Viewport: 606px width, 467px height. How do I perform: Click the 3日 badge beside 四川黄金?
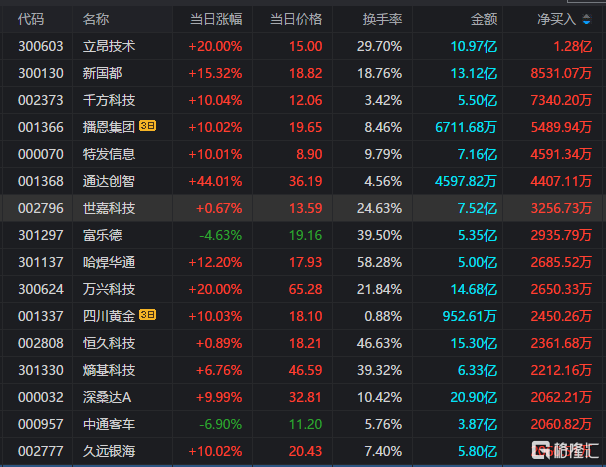tap(147, 316)
